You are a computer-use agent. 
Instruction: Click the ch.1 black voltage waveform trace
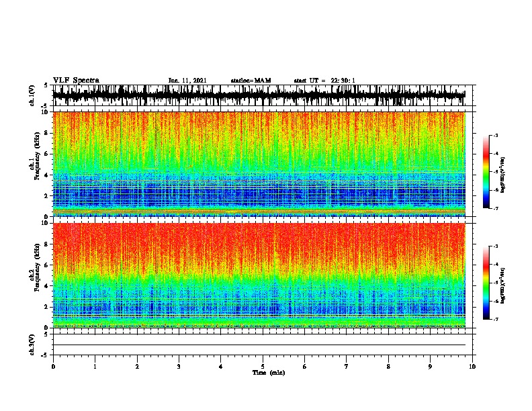click(x=259, y=95)
